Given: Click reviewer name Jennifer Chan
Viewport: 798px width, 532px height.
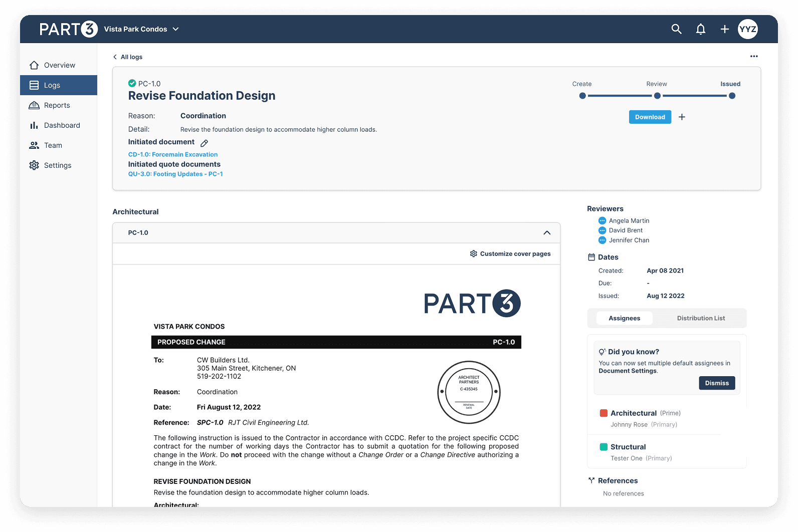Looking at the screenshot, I should point(629,240).
